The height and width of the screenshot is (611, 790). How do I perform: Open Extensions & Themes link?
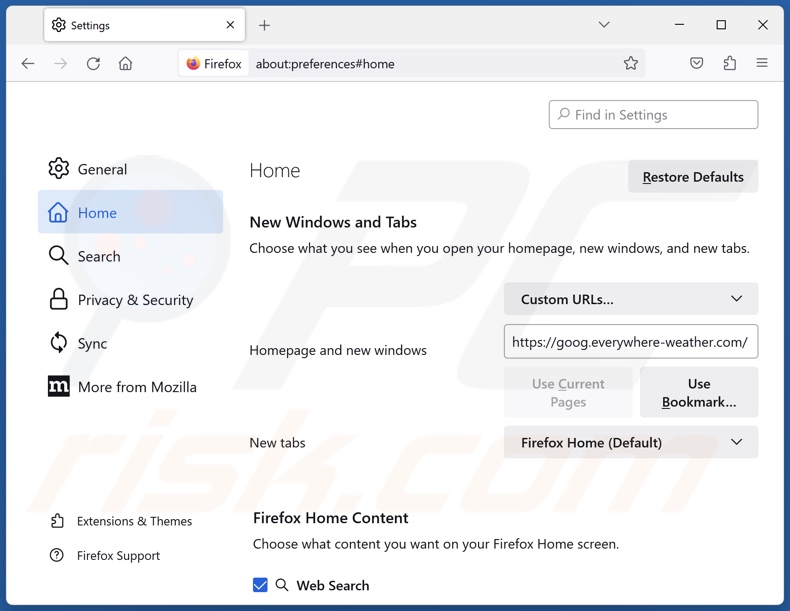click(121, 521)
